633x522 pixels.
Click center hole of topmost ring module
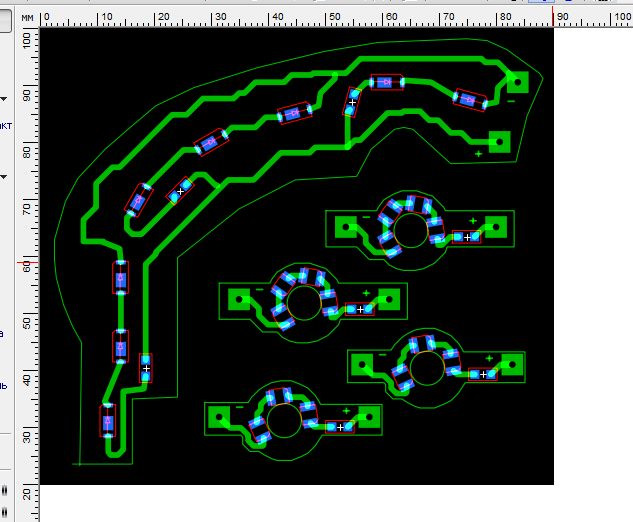(x=410, y=231)
